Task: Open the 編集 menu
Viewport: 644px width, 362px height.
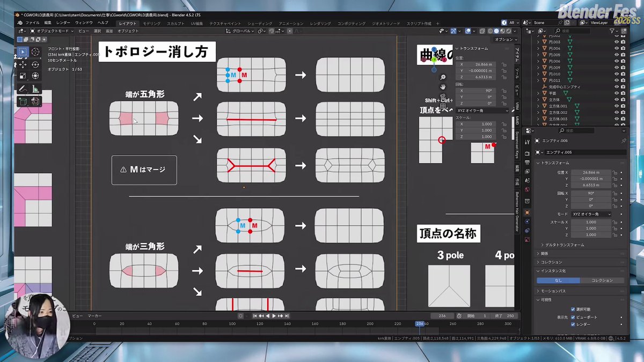Action: tap(48, 23)
